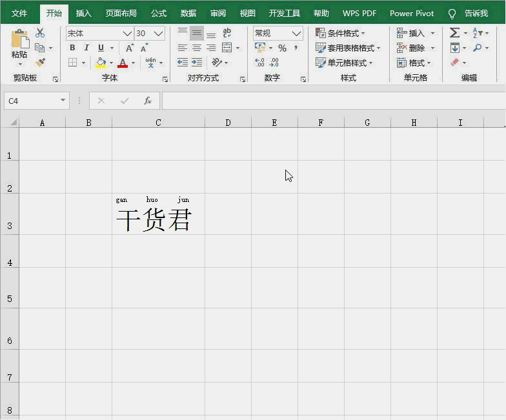
Task: Click the 删除 cells button
Action: coord(416,48)
